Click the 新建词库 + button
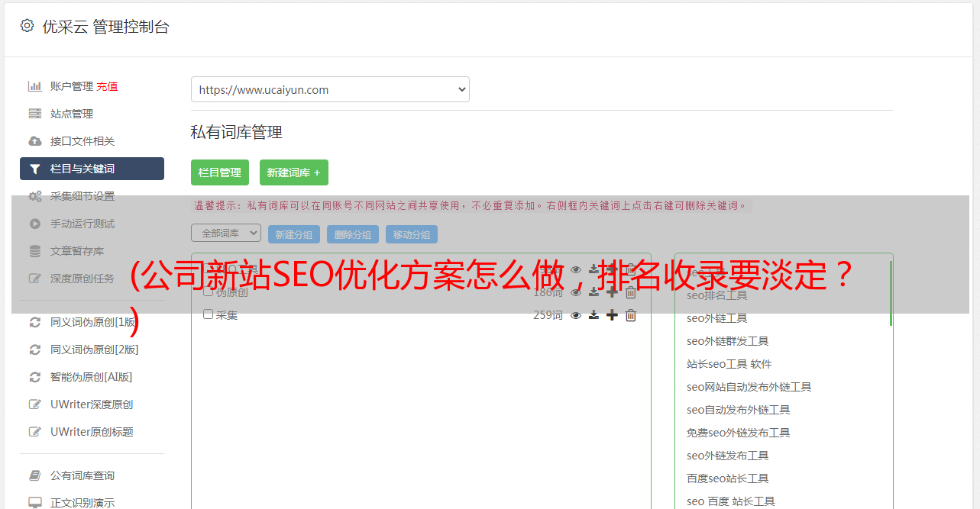 pyautogui.click(x=294, y=172)
